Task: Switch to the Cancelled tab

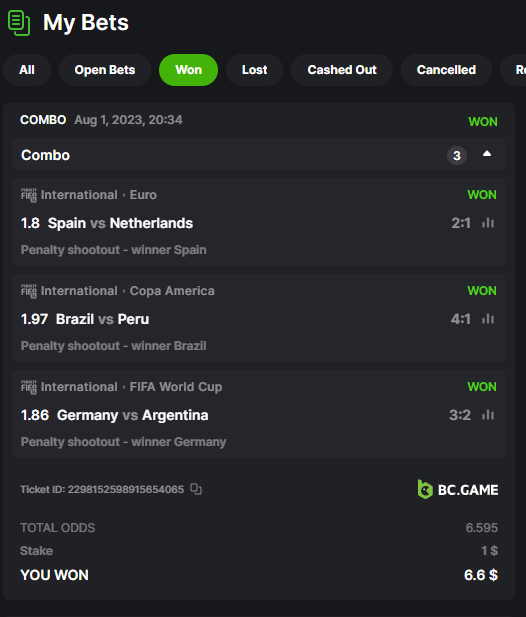Action: (446, 70)
